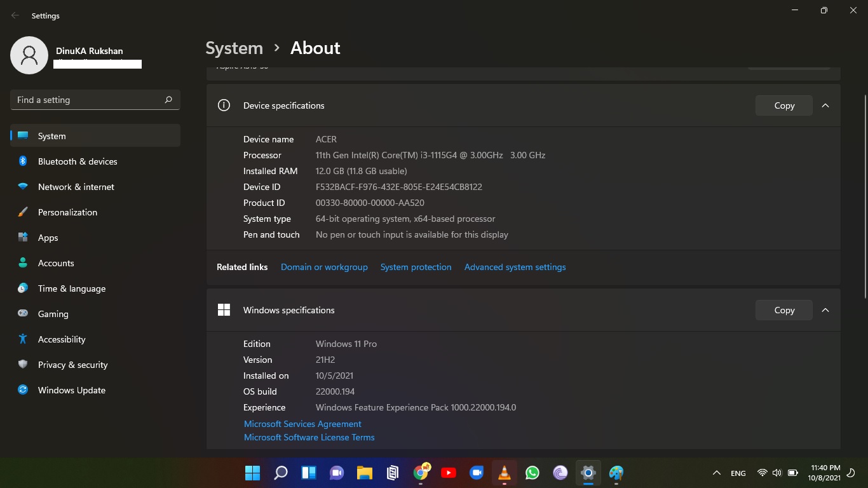Click the Windows Update sync arrows icon
Viewport: 868px width, 488px height.
[x=23, y=390]
